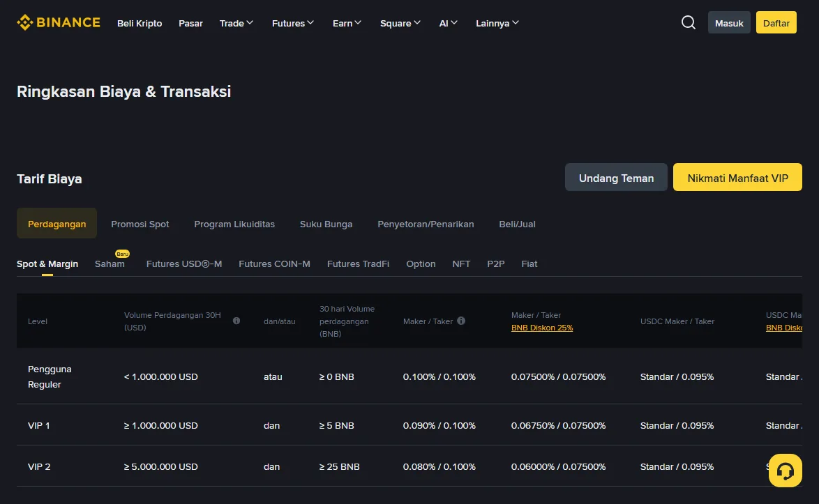Click the USDC Maker / Taker column header
The image size is (819, 504).
point(677,321)
